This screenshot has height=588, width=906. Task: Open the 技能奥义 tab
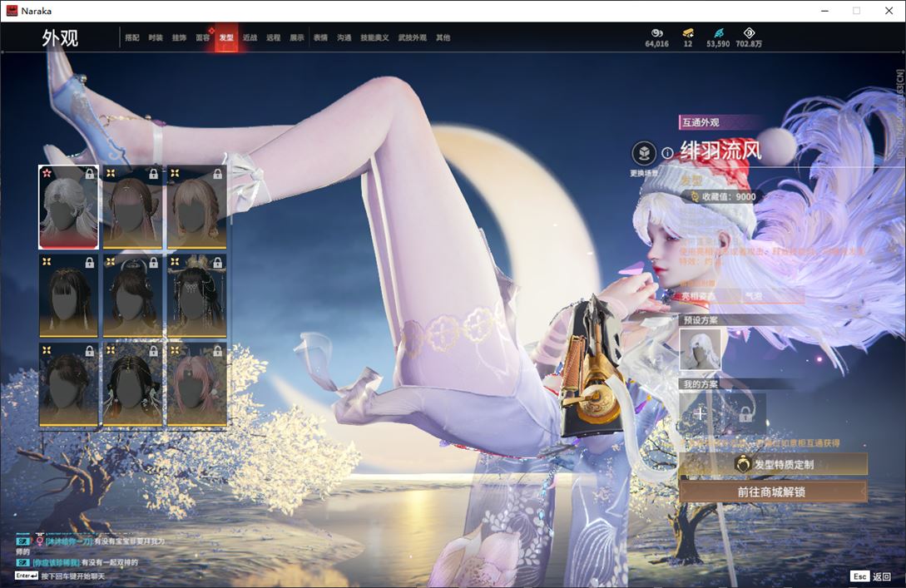coord(374,38)
